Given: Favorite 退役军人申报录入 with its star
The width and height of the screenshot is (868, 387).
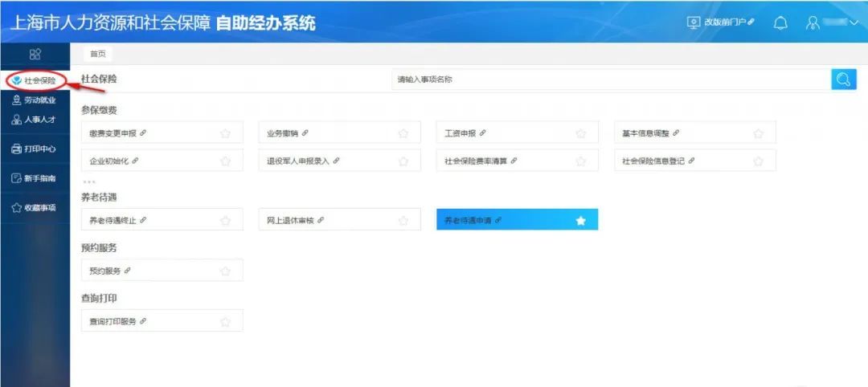Looking at the screenshot, I should coord(403,161).
